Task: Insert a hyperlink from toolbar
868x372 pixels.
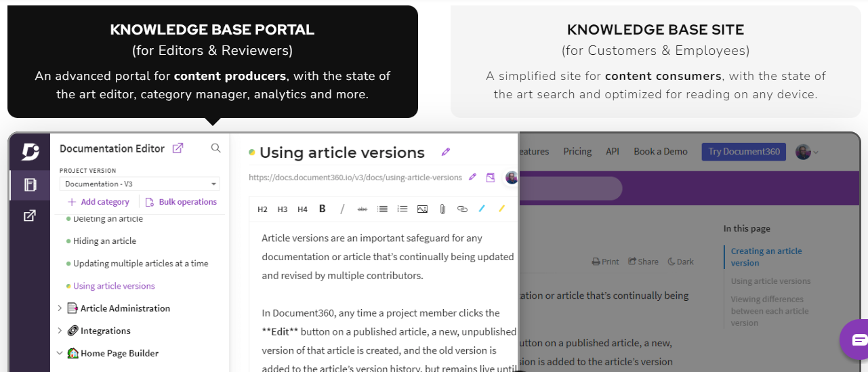Action: (462, 209)
